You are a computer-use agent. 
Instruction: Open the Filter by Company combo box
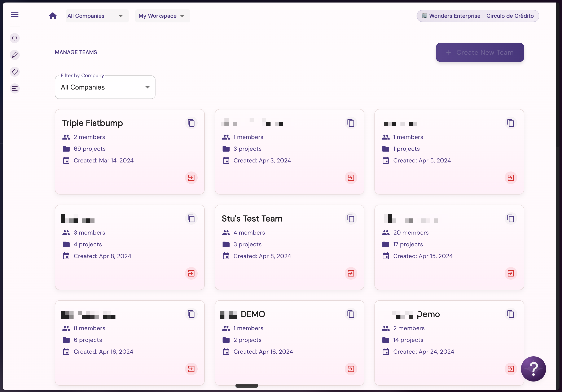[105, 87]
